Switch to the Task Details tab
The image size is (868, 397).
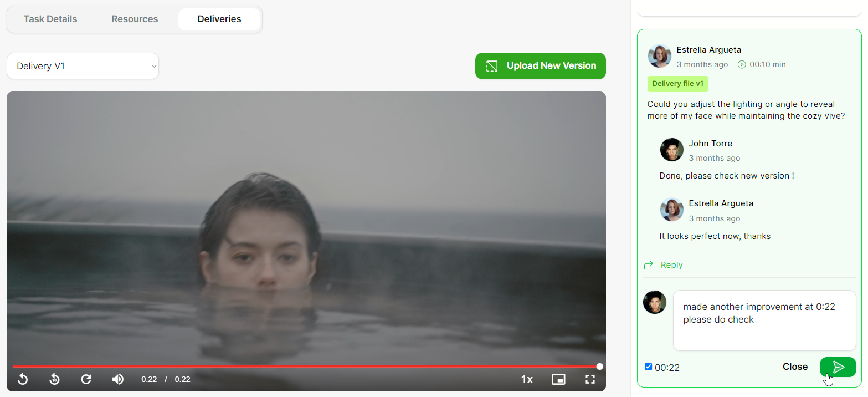pos(50,19)
